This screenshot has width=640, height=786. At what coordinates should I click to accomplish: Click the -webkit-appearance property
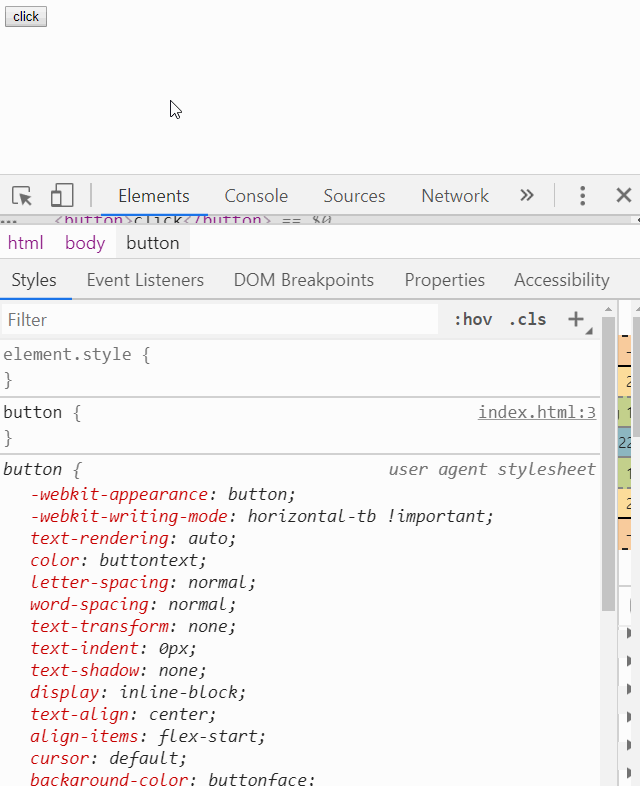tap(119, 494)
